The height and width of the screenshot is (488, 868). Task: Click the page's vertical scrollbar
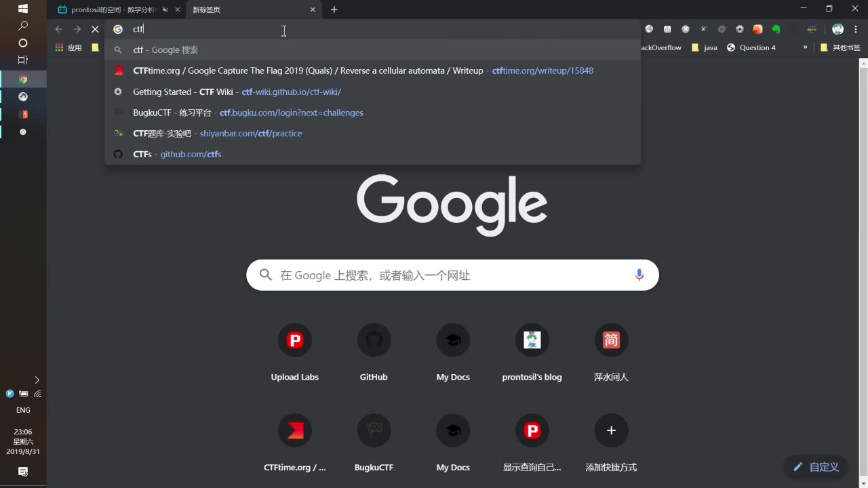coord(863,271)
